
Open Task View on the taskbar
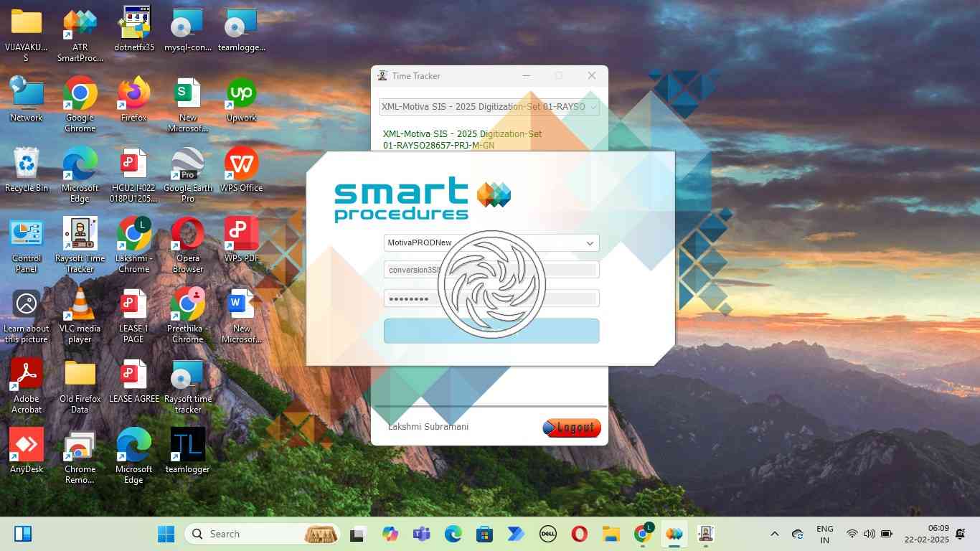coord(357,534)
